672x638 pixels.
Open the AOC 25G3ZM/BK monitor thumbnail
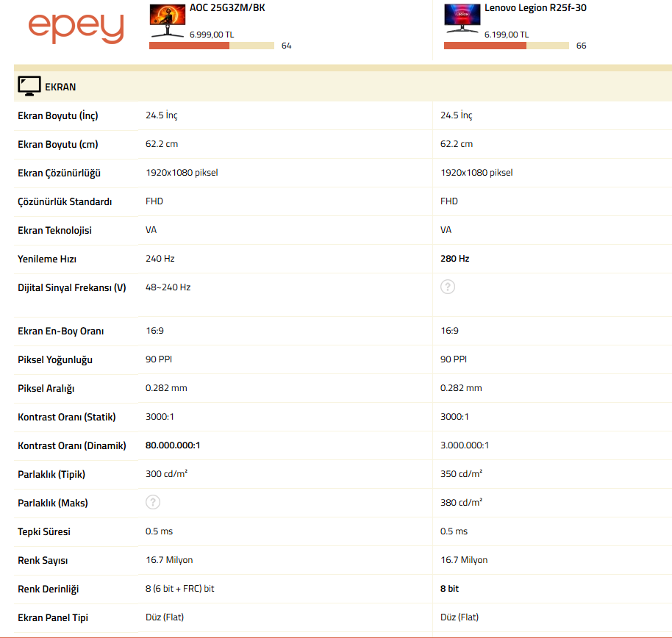coord(168,20)
